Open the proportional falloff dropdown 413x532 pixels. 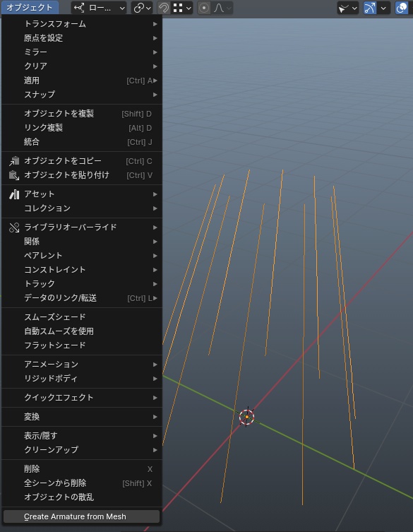(x=222, y=8)
